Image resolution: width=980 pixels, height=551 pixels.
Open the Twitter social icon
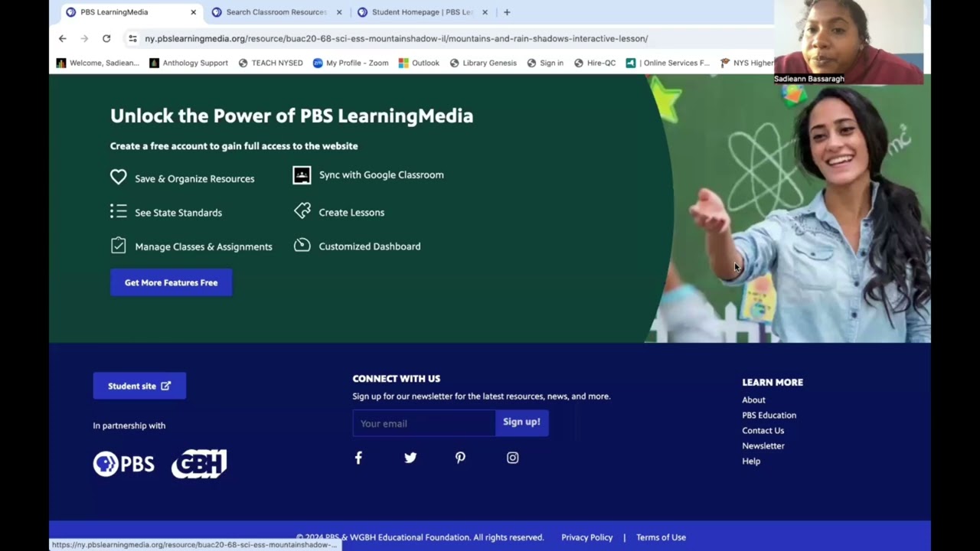tap(410, 458)
